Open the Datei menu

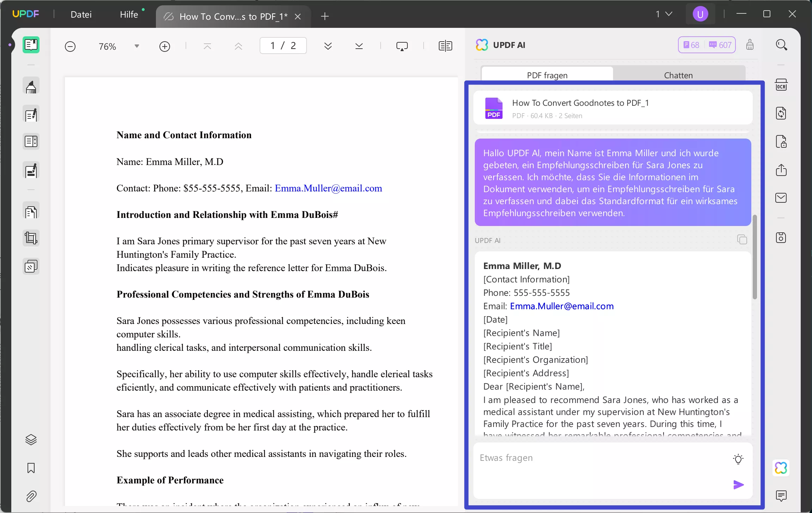81,14
